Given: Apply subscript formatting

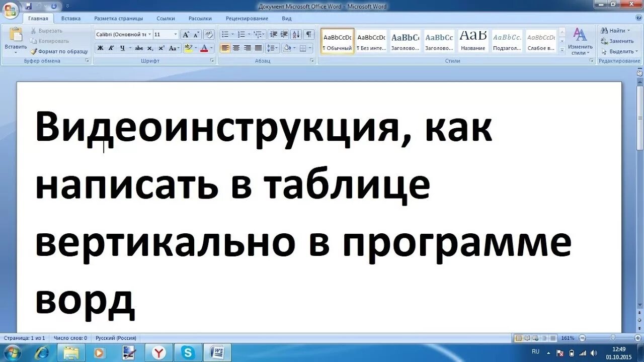Looking at the screenshot, I should pos(150,48).
